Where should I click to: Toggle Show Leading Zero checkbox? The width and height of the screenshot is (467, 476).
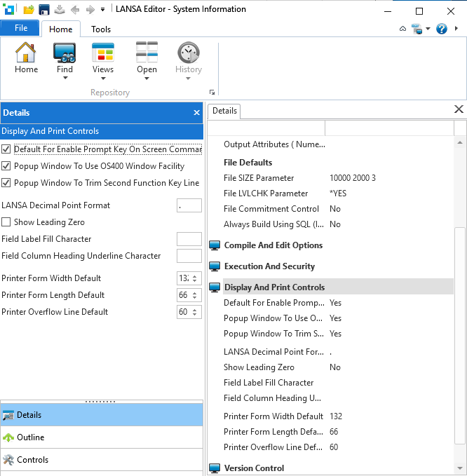point(6,222)
